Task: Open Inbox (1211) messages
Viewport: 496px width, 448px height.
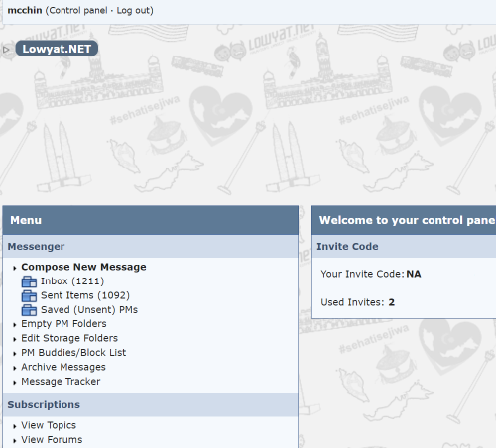Action: click(72, 281)
